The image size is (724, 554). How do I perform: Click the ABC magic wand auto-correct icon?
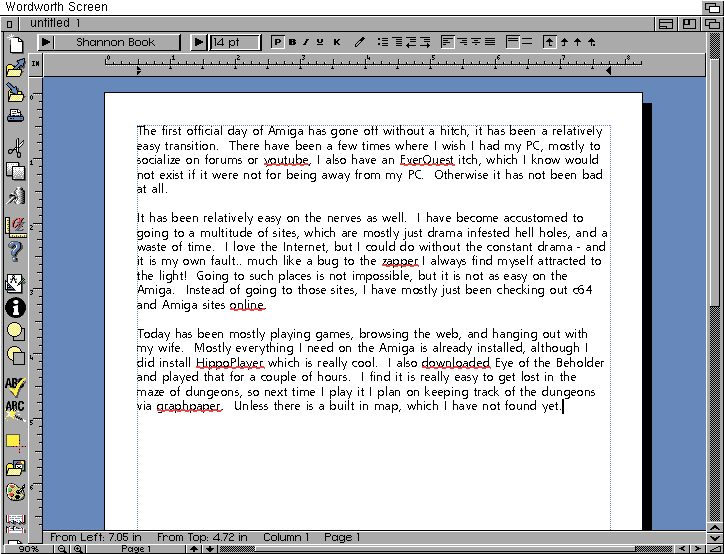(15, 410)
